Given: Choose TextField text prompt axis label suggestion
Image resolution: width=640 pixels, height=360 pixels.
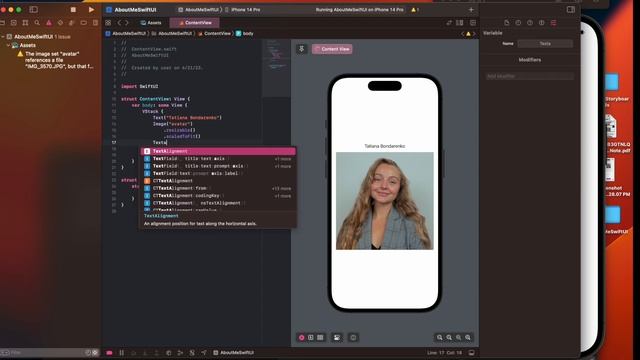Looking at the screenshot, I should (218, 173).
